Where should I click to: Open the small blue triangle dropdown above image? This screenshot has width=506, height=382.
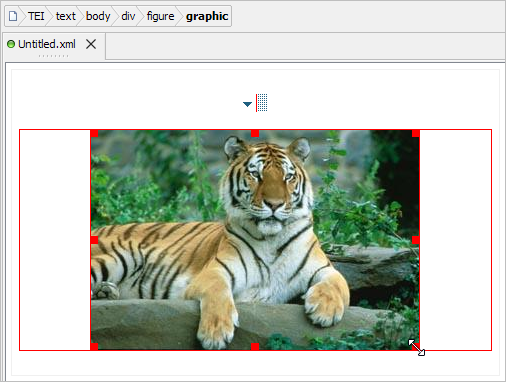click(247, 104)
